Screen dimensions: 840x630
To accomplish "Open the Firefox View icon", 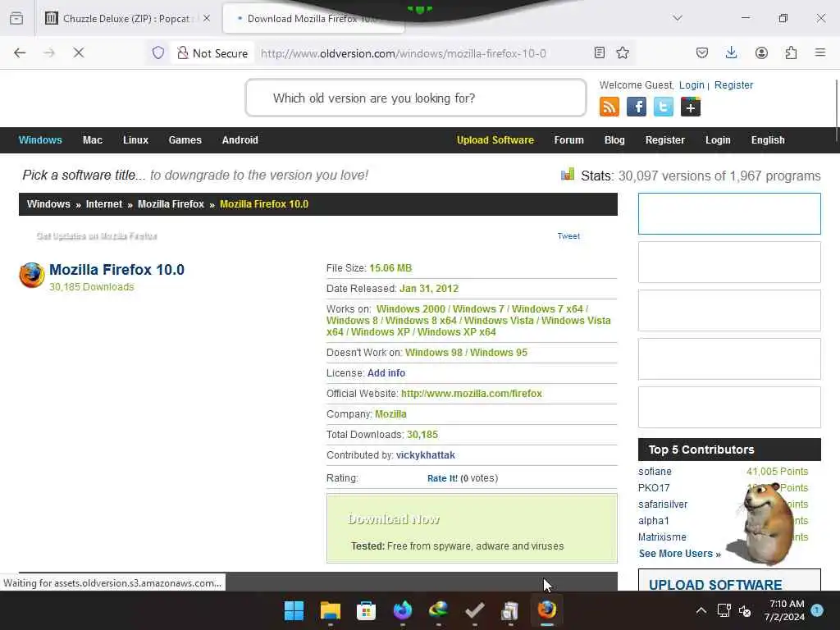I will pos(16,18).
